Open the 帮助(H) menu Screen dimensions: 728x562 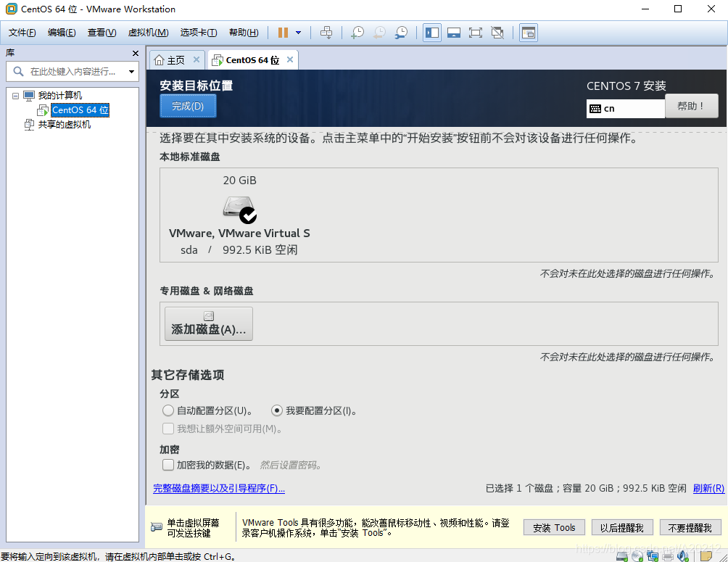pos(244,33)
